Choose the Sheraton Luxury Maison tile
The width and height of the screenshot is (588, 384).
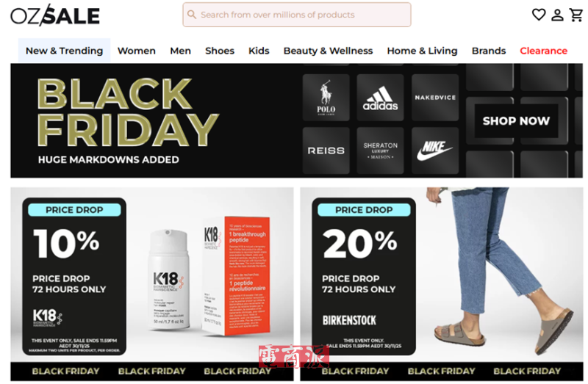click(380, 151)
